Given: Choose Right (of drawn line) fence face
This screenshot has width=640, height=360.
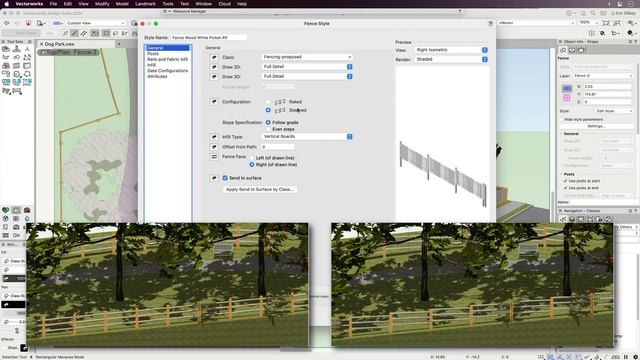Looking at the screenshot, I should click(x=252, y=164).
